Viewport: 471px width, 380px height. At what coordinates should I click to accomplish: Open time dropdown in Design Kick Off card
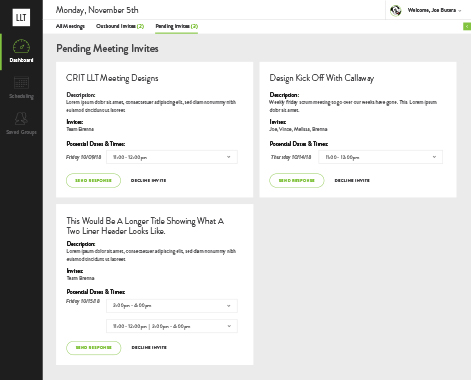[x=380, y=157]
